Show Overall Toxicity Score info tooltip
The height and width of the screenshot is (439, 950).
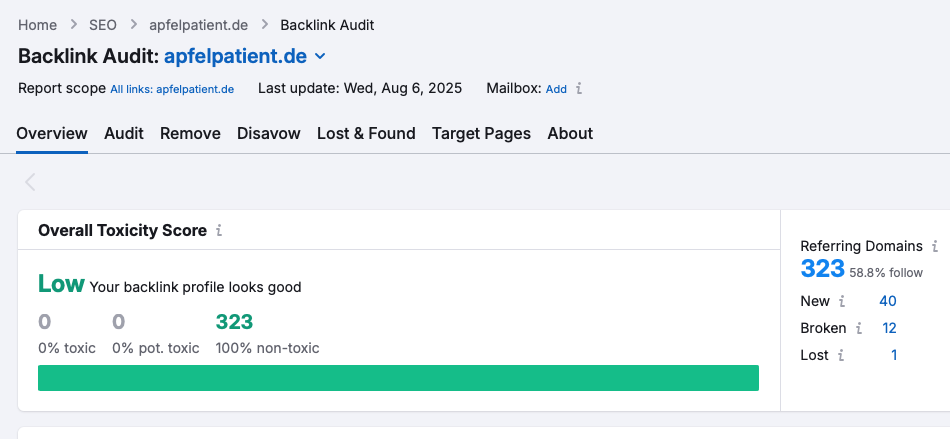pos(219,231)
